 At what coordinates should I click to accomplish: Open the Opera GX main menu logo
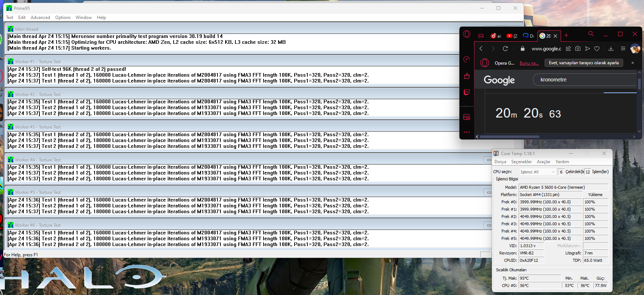click(467, 34)
